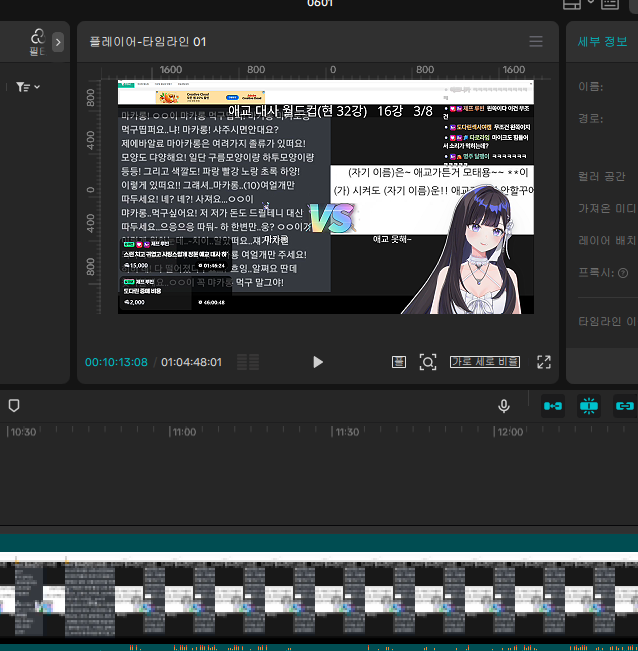Enter fullscreen preview mode
The width and height of the screenshot is (638, 651).
544,362
